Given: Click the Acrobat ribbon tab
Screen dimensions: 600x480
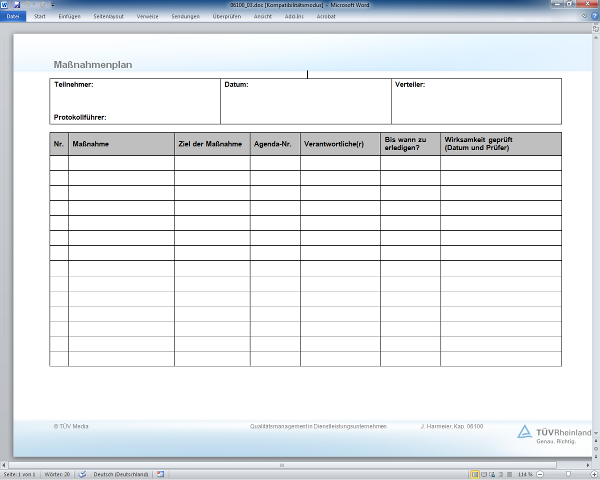Looking at the screenshot, I should coord(326,17).
